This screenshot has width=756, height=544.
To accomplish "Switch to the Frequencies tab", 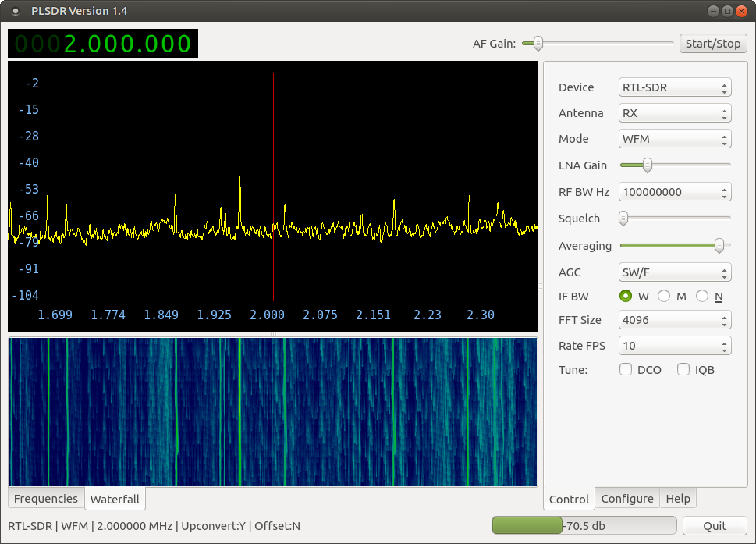I will [x=46, y=499].
